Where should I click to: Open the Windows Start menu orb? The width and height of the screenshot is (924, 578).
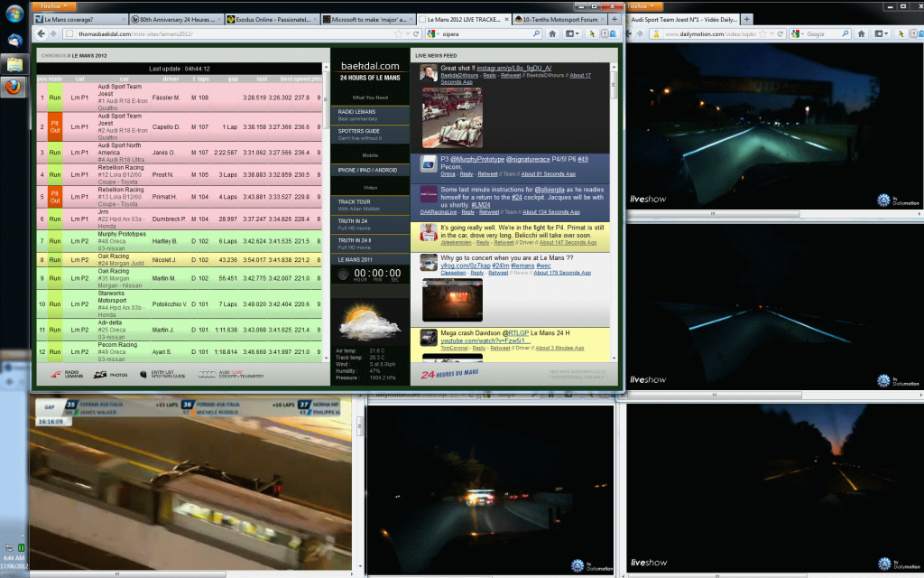(14, 14)
